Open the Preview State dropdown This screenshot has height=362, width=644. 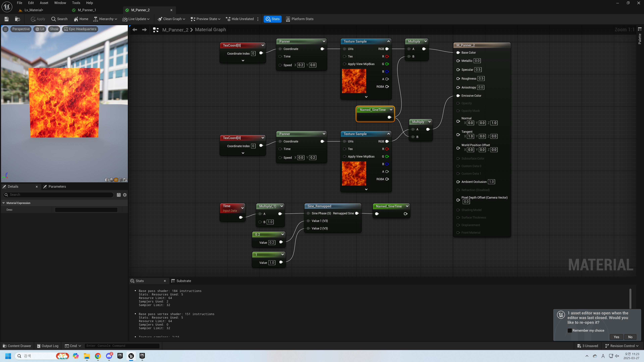tap(205, 19)
